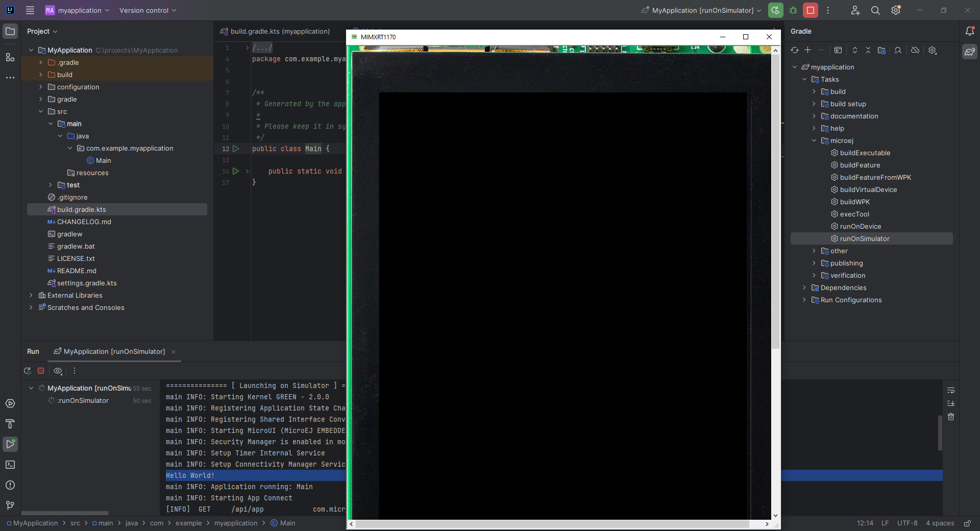Click the Debug bug icon
Viewport: 980px width, 531px height.
pos(793,10)
